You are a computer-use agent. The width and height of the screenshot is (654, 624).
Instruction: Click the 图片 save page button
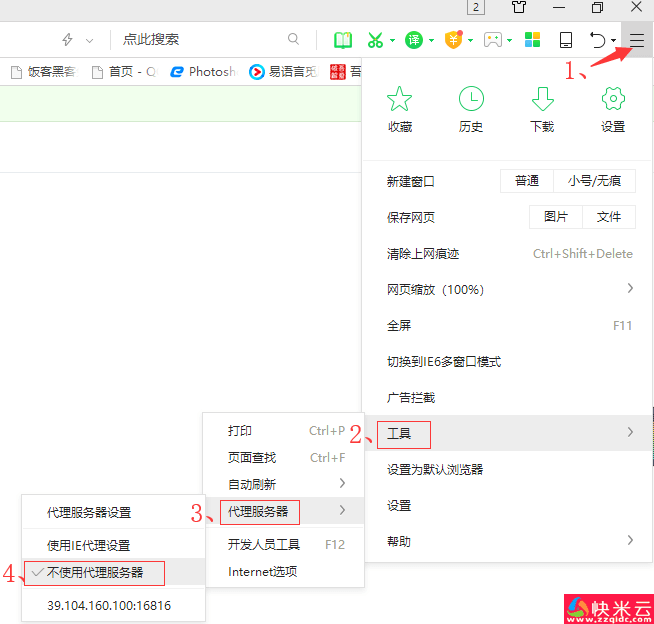tap(556, 217)
